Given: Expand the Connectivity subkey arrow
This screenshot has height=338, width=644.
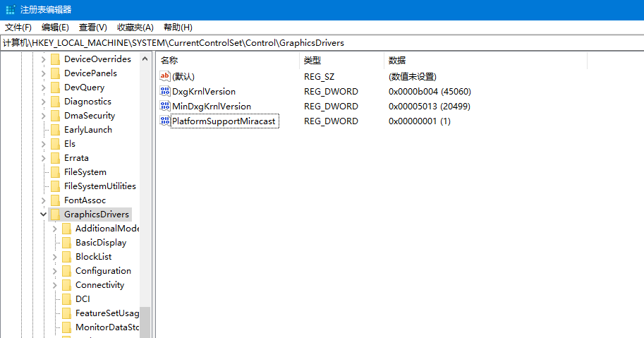Looking at the screenshot, I should pos(55,285).
